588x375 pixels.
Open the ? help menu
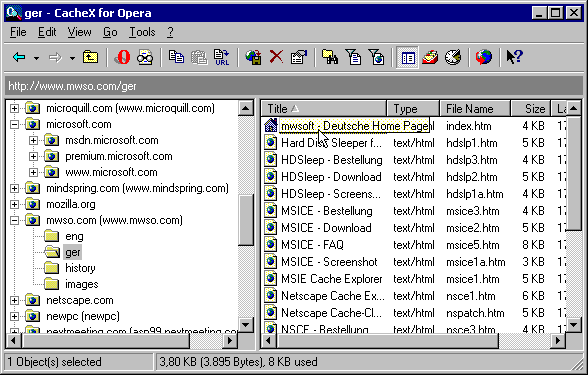[x=170, y=32]
